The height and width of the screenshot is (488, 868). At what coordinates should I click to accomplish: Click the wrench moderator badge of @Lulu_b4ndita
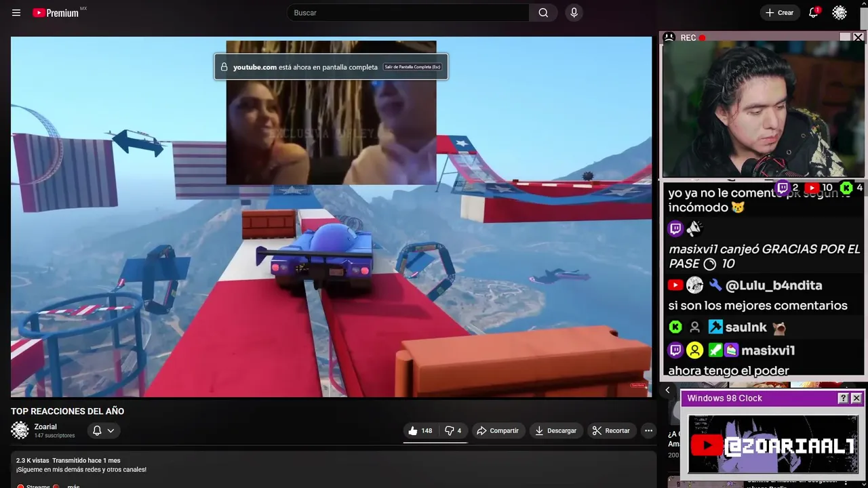pyautogui.click(x=715, y=285)
